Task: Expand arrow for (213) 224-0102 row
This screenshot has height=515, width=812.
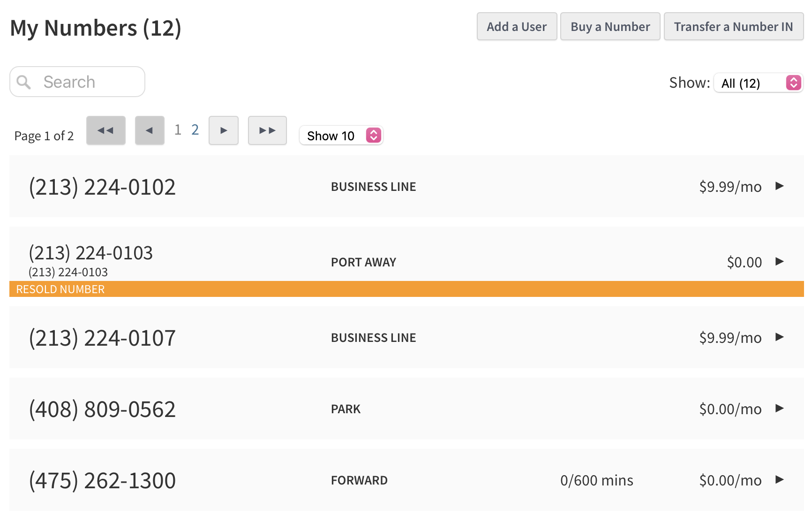Action: click(779, 186)
